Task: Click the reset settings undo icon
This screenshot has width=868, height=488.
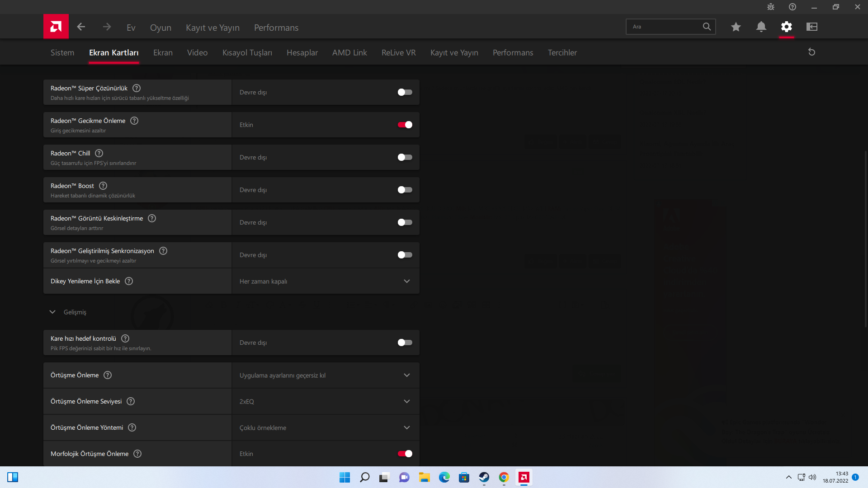Action: [x=811, y=52]
